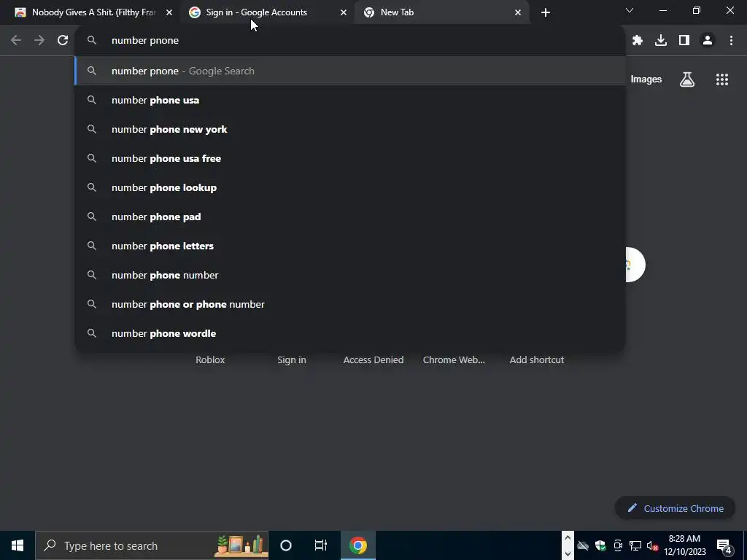
Task: Open the Access Denied shortcut
Action: (373, 360)
